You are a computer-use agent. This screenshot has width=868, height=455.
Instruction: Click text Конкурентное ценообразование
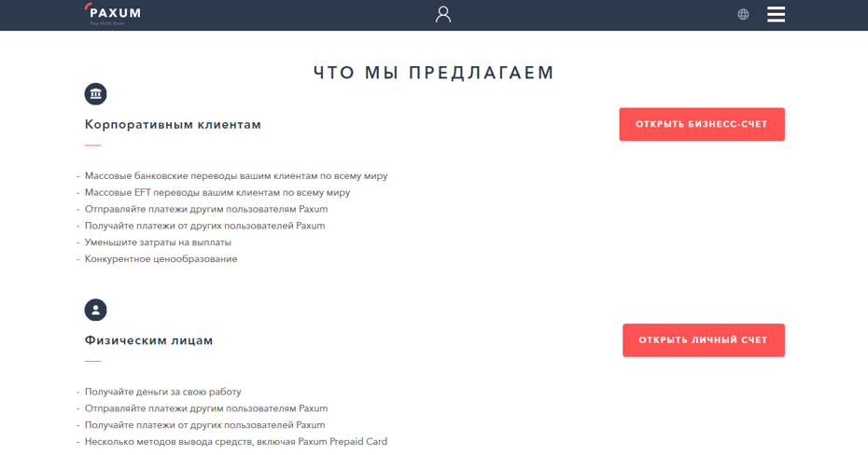(161, 259)
